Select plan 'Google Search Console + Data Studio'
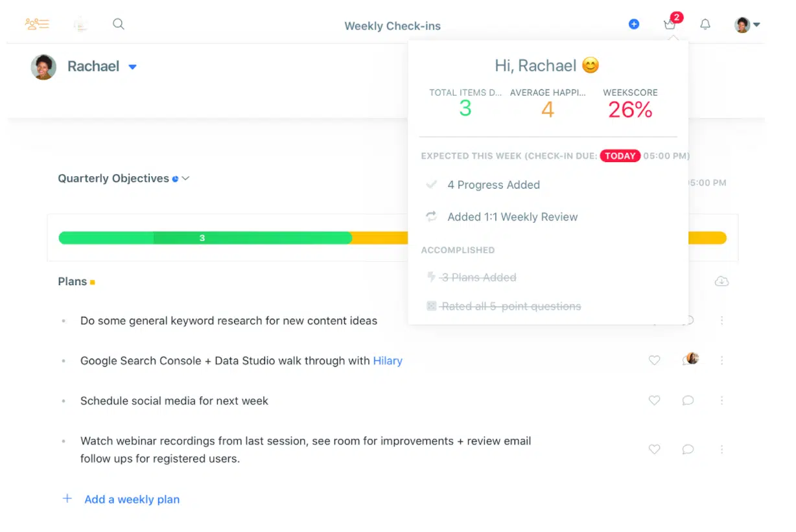Viewport: 796px width, 532px height. (x=241, y=361)
